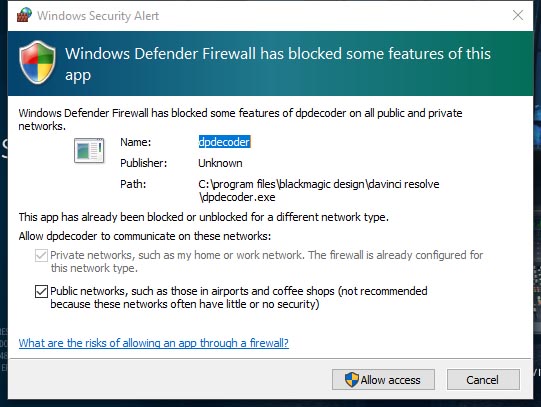Close the Windows Security Alert dialog
This screenshot has width=541, height=407.
click(518, 15)
